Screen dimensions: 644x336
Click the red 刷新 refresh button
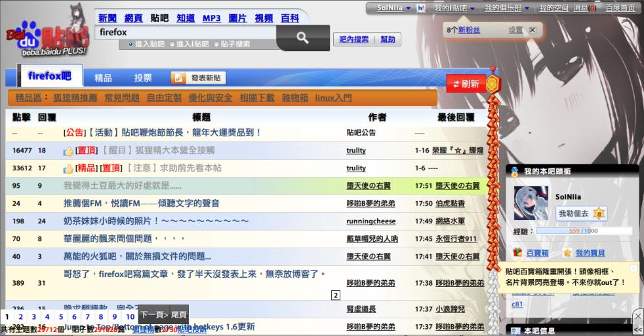coord(466,84)
